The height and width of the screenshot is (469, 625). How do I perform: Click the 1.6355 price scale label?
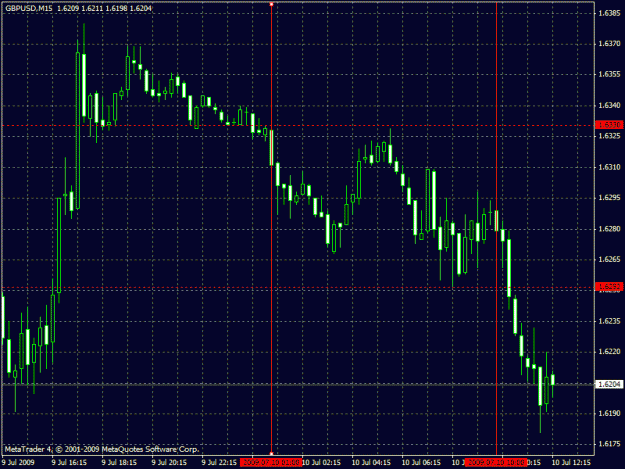tap(609, 75)
